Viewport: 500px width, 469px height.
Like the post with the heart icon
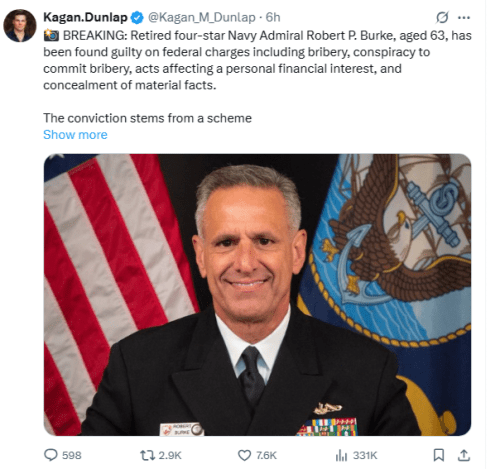244,455
